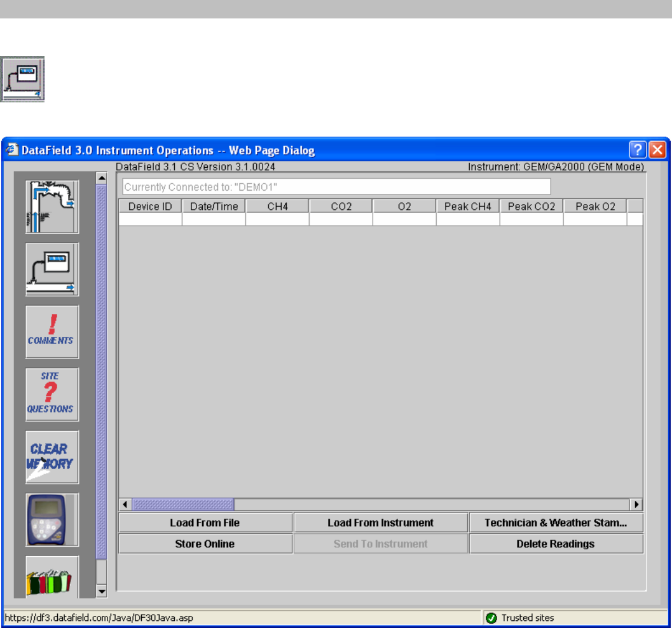Viewport: 672px width, 628px height.
Task: Select the handheld gas analyzer icon
Action: (52, 519)
